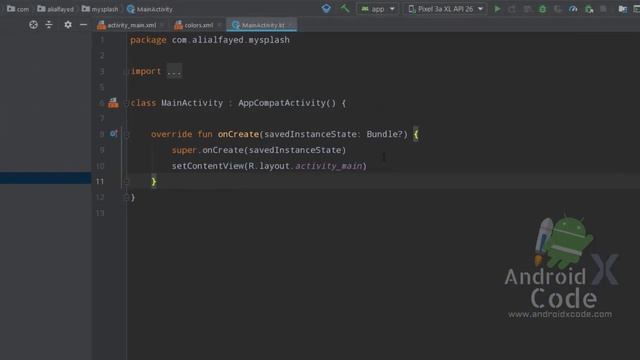Viewport: 640px width, 360px height.
Task: Close the colors.xml tab
Action: (219, 25)
